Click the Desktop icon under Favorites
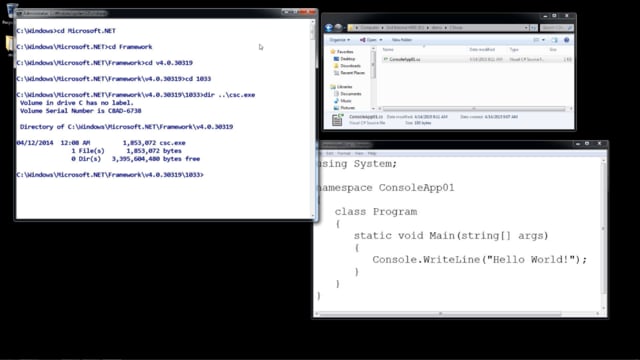 (336, 59)
